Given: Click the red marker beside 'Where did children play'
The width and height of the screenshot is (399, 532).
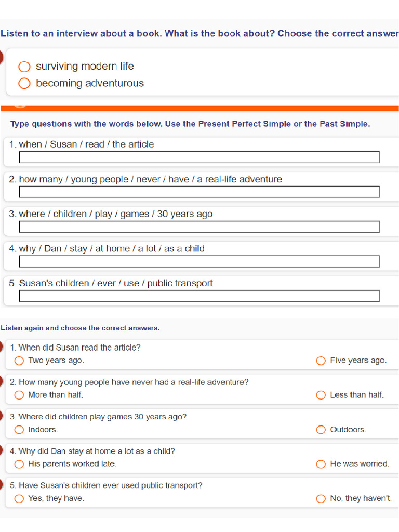Looking at the screenshot, I should click(x=2, y=416).
